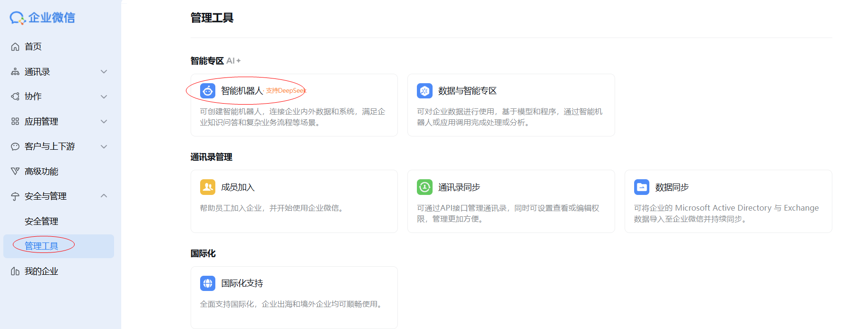
Task: Click 通讯录同步 description about API接口
Action: click(x=508, y=213)
